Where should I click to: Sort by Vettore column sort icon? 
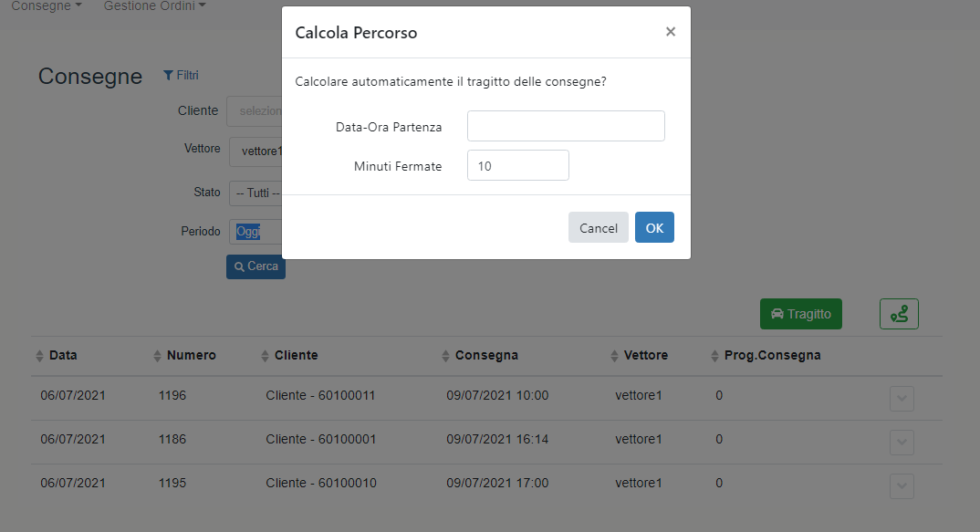(x=615, y=356)
